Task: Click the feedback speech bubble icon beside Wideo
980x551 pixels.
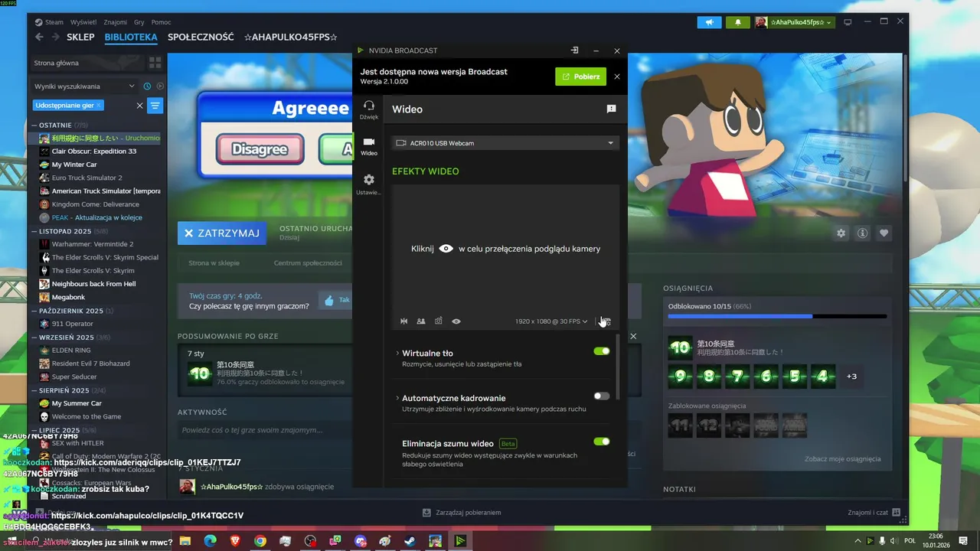Action: coord(611,109)
